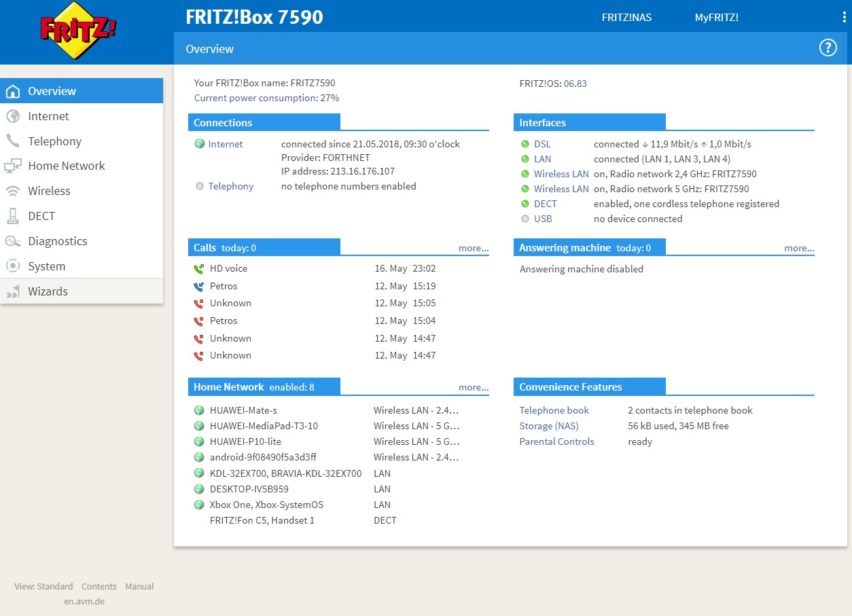Select Overview in the sidebar menu

82,91
